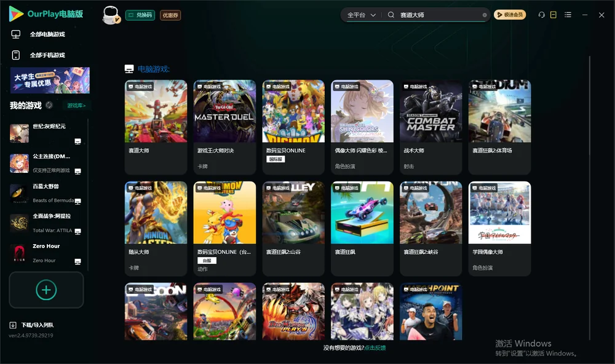
Task: Refresh the 我的游戏 list
Action: pos(49,105)
